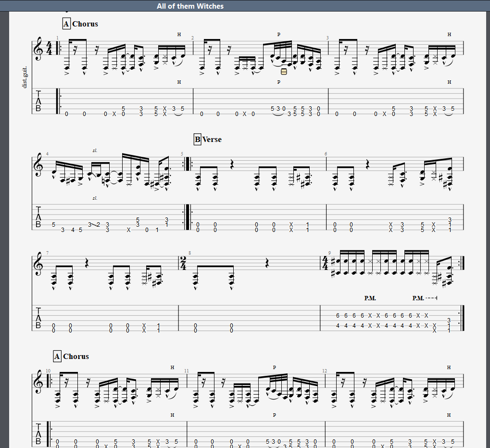The height and width of the screenshot is (448, 490).
Task: Click the 'sl.' slide marking above measure 4 notation
Action: pyautogui.click(x=95, y=150)
